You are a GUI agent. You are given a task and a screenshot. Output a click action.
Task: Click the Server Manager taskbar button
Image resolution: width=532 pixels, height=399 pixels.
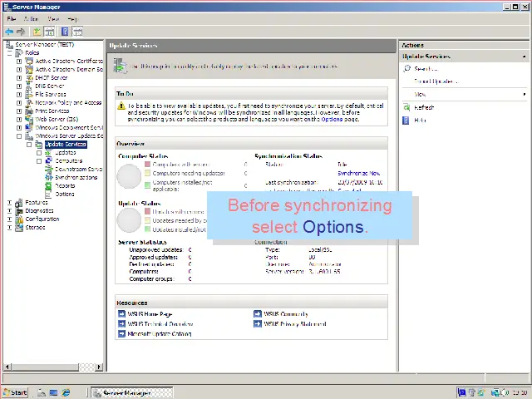pos(132,392)
